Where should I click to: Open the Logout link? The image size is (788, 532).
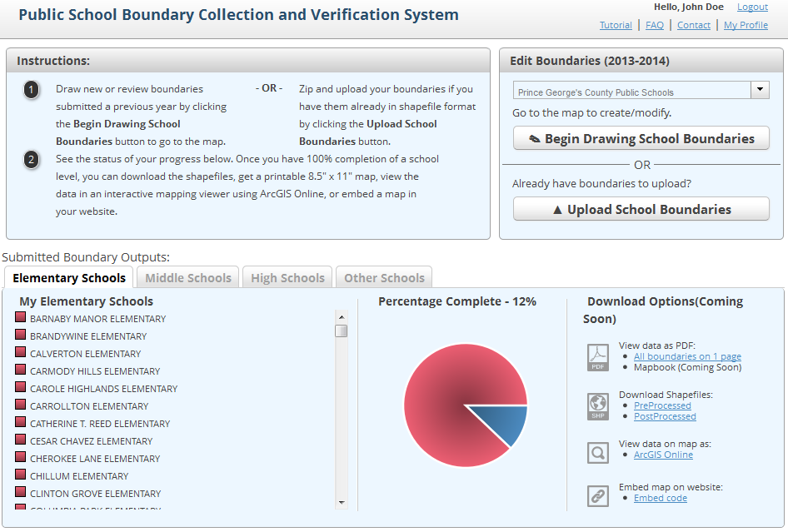point(752,7)
